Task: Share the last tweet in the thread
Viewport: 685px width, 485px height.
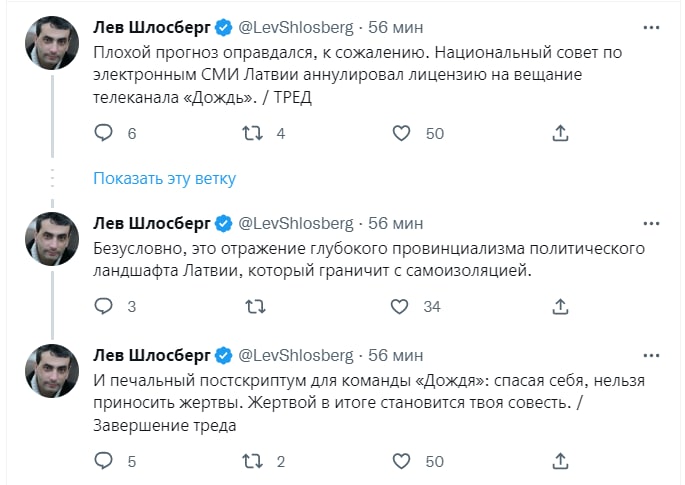Action: (x=561, y=460)
